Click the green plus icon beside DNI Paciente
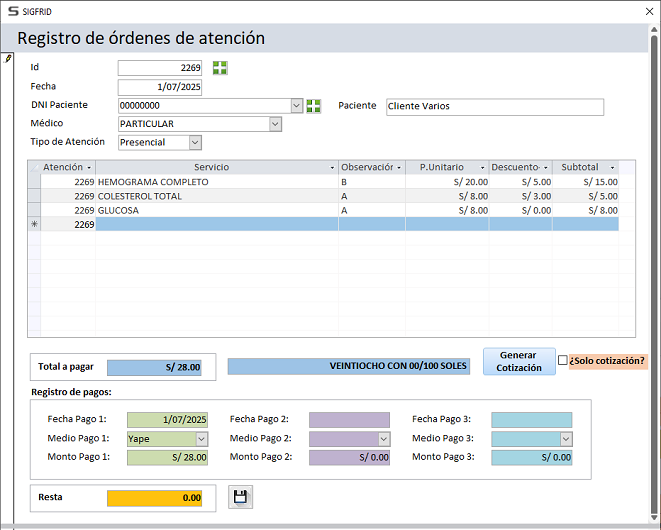The height and width of the screenshot is (530, 661). (313, 106)
